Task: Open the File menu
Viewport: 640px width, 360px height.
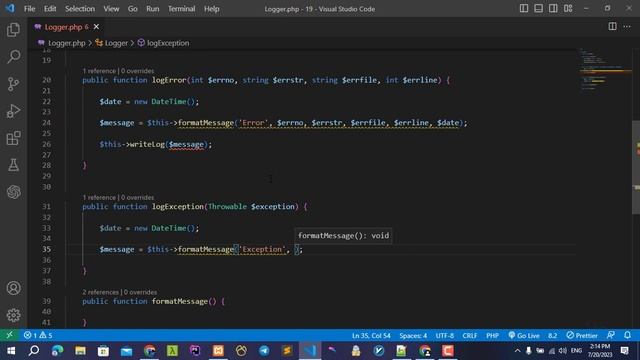Action: [29, 9]
